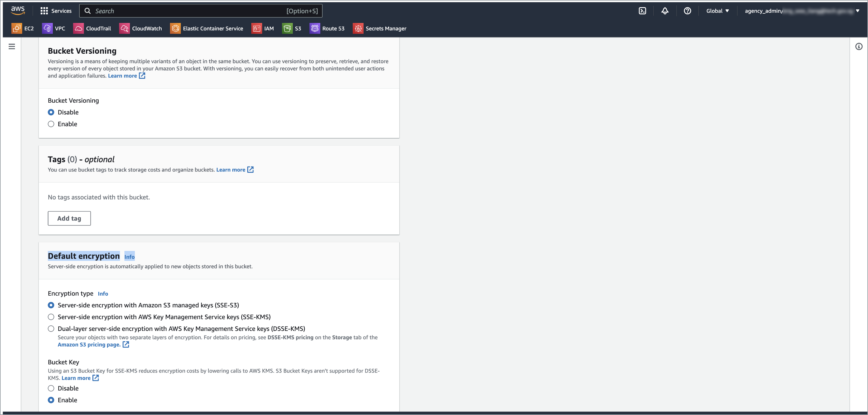Open the Amazon S3 pricing page link
Image resolution: width=868 pixels, height=415 pixels.
coord(89,344)
